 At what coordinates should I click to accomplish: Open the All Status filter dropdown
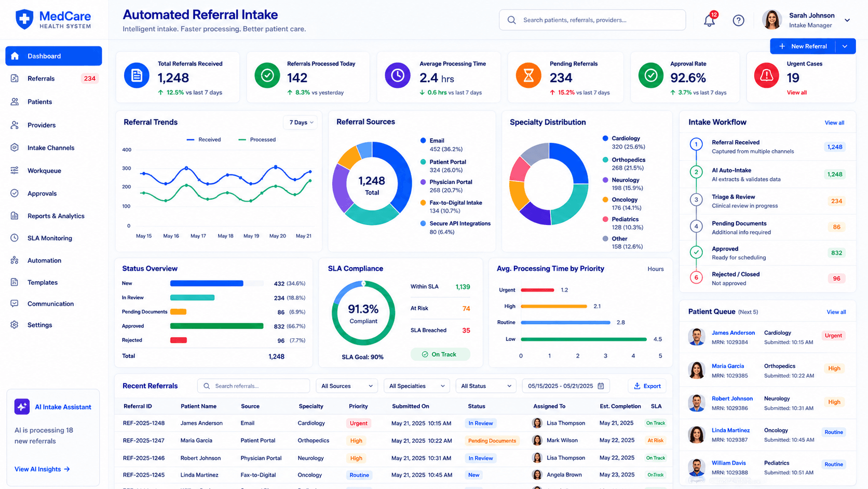point(486,386)
